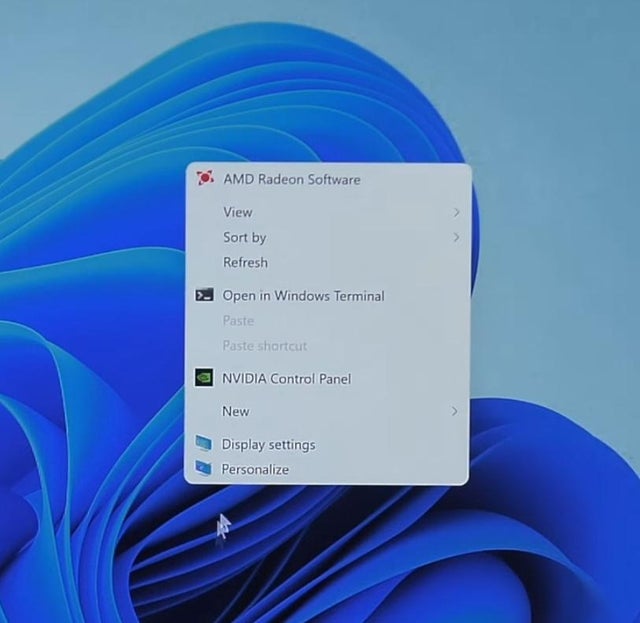Choose Personalize in the context menu
This screenshot has height=623, width=640.
tap(327, 469)
